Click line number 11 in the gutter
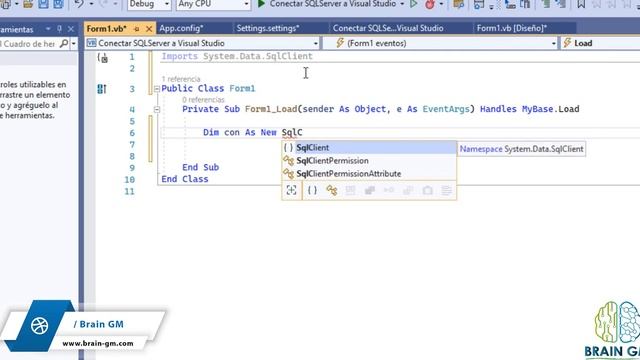This screenshot has height=360, width=640. point(129,191)
